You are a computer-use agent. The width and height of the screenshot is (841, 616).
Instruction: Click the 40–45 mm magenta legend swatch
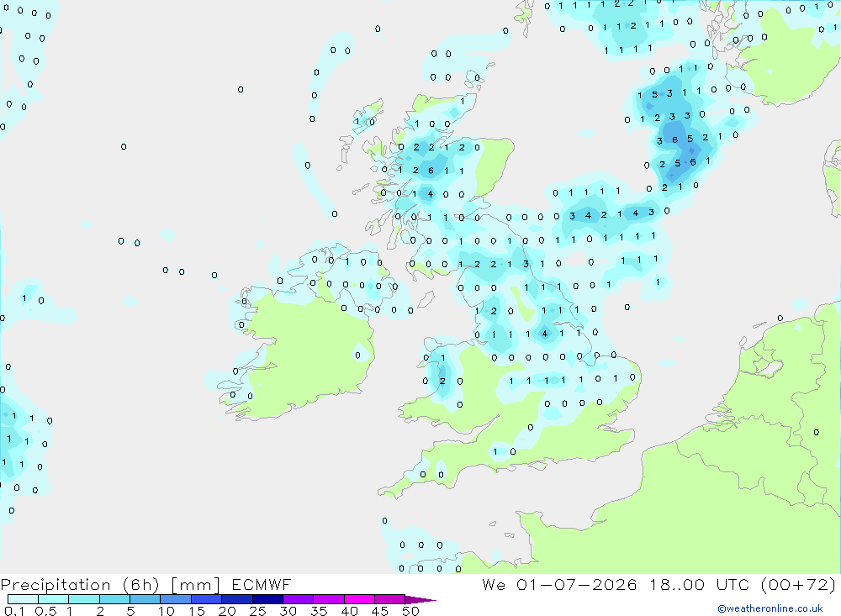point(359,599)
